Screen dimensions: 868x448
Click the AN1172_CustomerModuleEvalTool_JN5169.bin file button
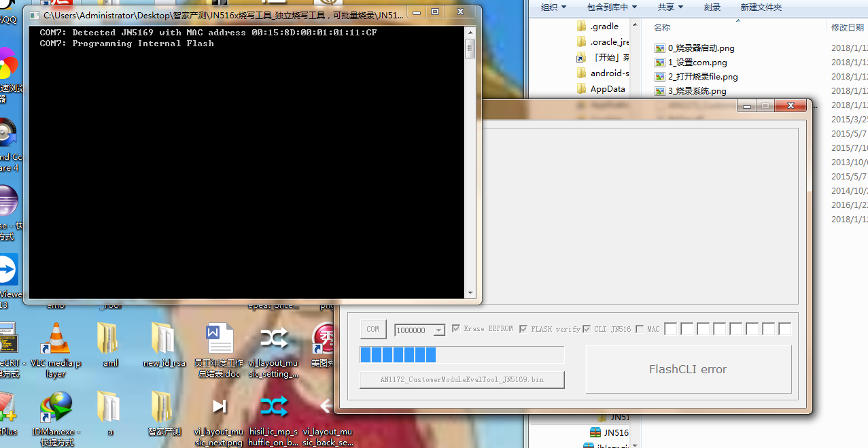[462, 379]
